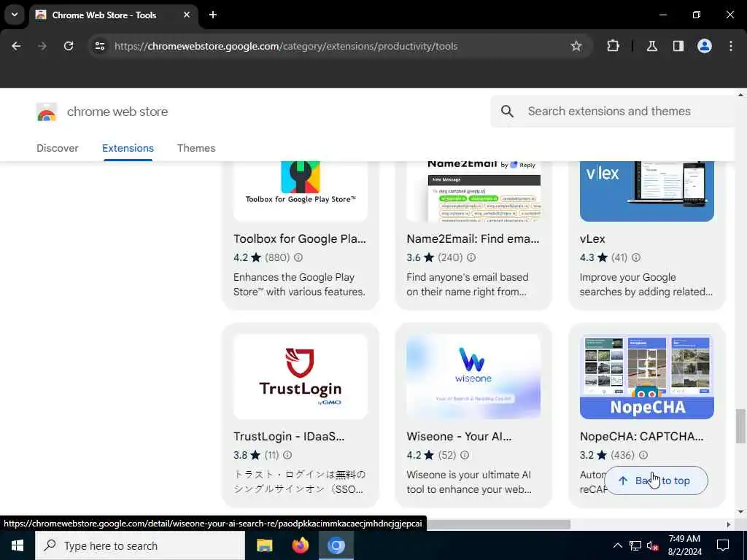The width and height of the screenshot is (747, 560).
Task: Bookmark this page with the star icon
Action: (x=576, y=46)
